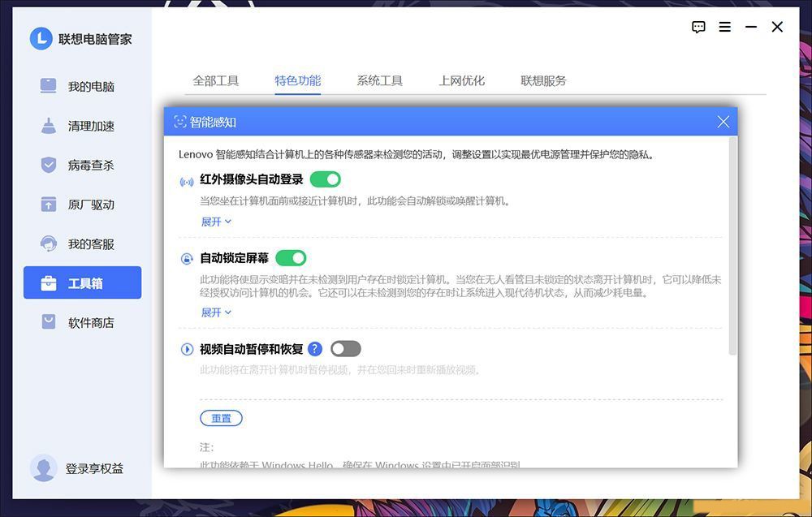The image size is (812, 517).
Task: Open the hamburger main menu icon
Action: (x=725, y=27)
